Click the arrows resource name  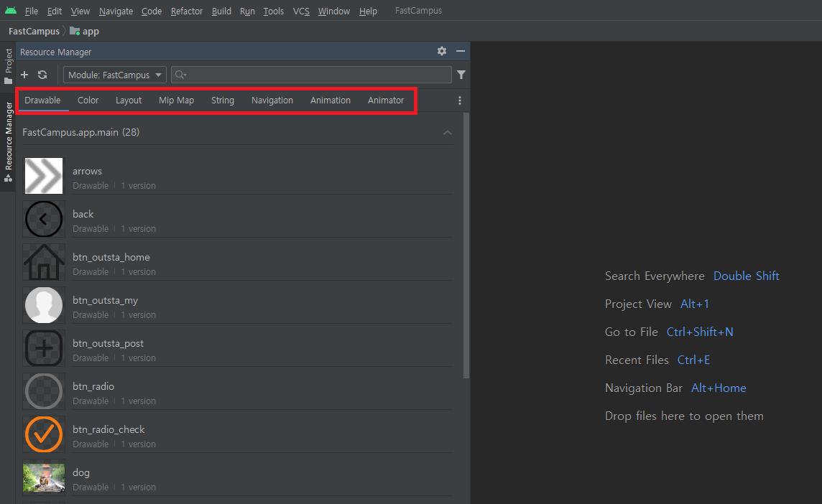point(87,172)
